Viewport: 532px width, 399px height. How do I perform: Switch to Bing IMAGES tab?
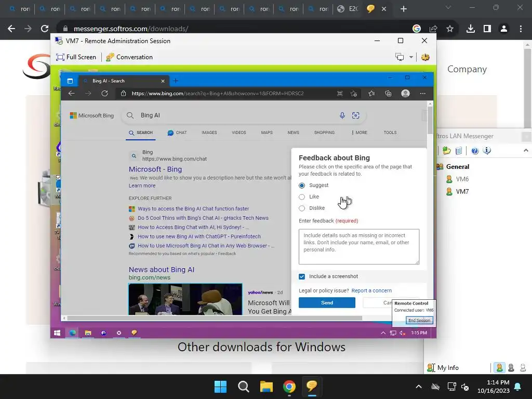pyautogui.click(x=209, y=132)
